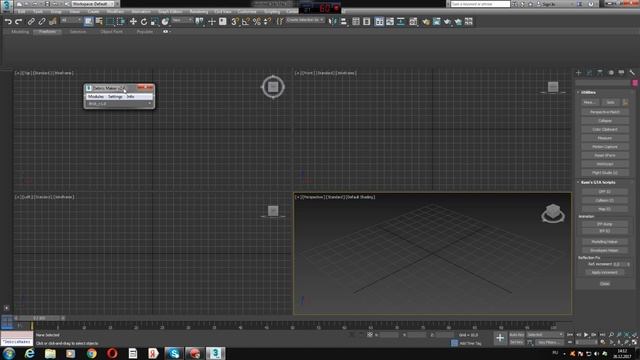Screen dimensions: 640x360
Task: Toggle the Angle Snap icon
Action: (246, 22)
